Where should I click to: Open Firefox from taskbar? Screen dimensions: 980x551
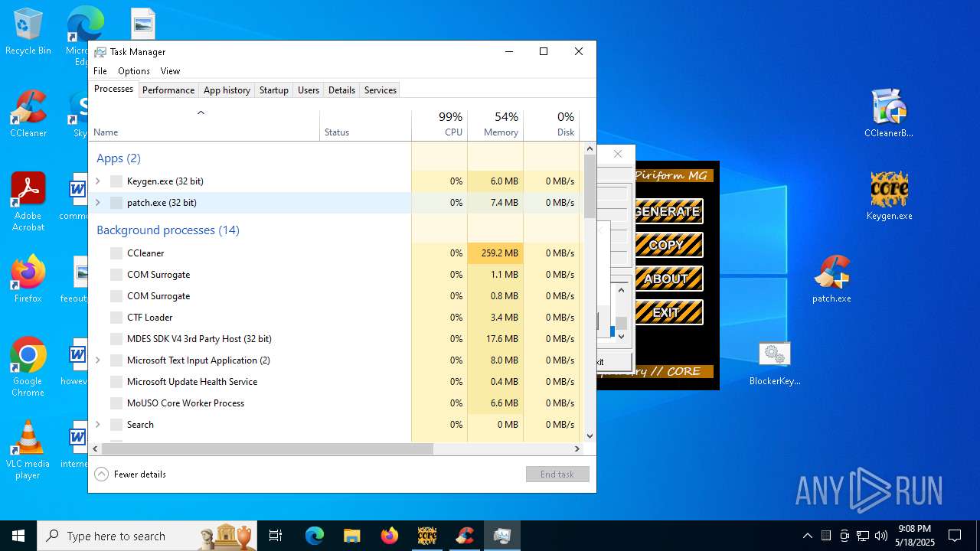[x=389, y=536]
